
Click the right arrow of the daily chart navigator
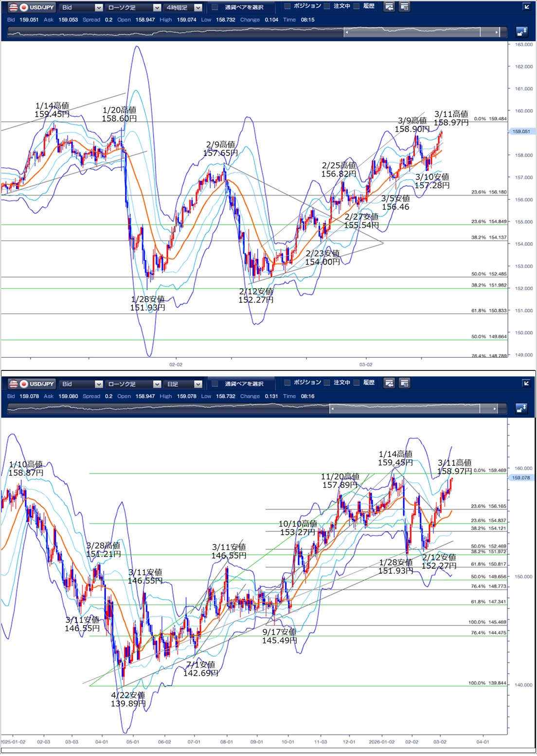pos(495,409)
